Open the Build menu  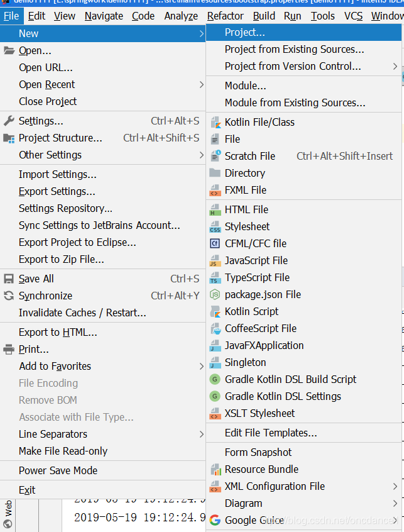point(264,16)
